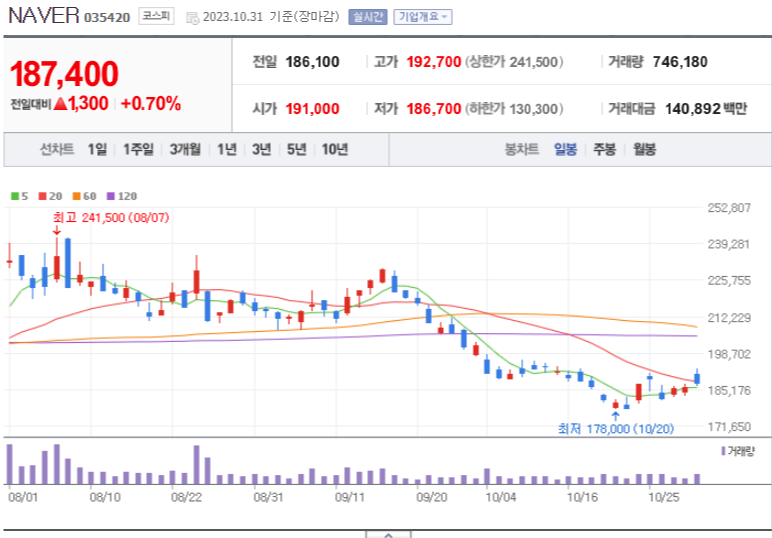Select the 1일 line chart tab
This screenshot has height=538, width=772.
click(97, 149)
